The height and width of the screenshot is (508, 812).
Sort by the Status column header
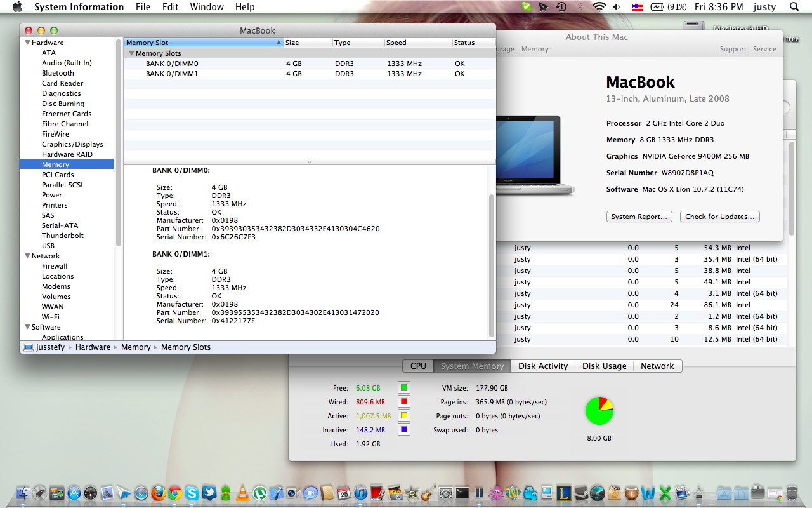click(x=473, y=43)
